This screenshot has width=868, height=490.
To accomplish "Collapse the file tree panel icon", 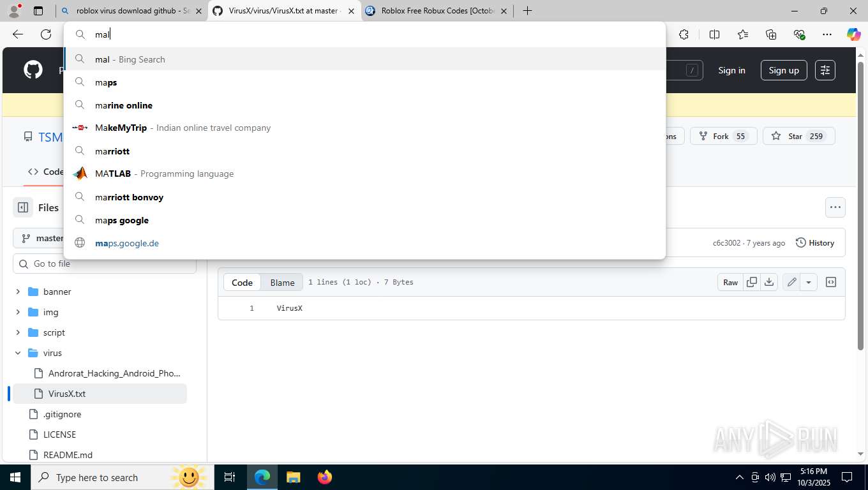I will [x=23, y=207].
